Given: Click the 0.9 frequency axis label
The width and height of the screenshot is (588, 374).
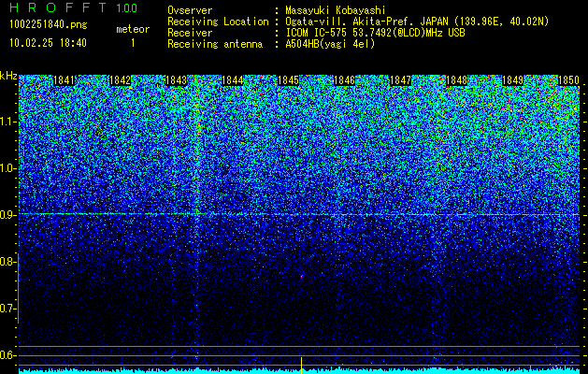Looking at the screenshot, I should coord(7,215).
